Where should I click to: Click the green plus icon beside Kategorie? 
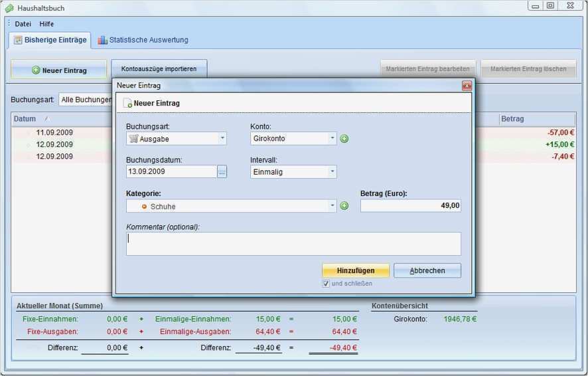344,206
